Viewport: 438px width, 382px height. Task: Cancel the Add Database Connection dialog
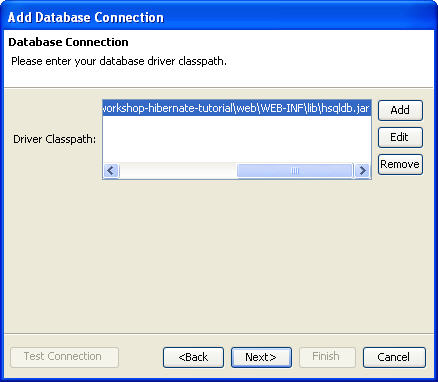(x=394, y=357)
